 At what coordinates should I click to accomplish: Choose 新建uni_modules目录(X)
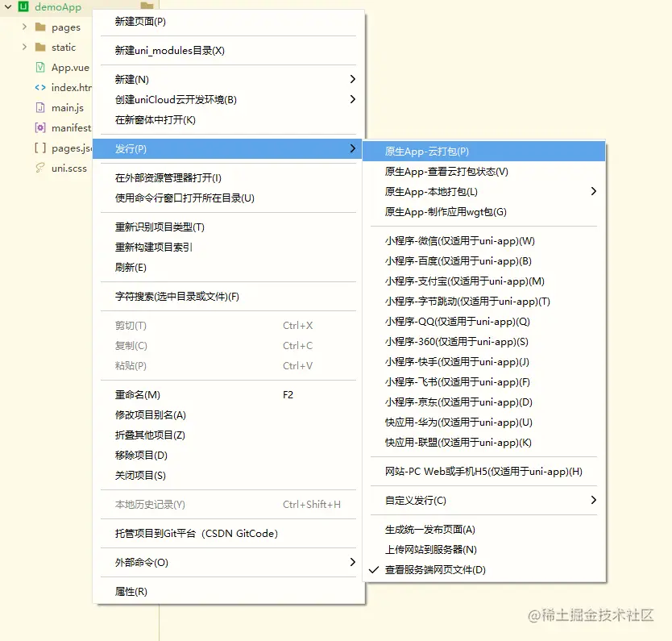(228, 51)
